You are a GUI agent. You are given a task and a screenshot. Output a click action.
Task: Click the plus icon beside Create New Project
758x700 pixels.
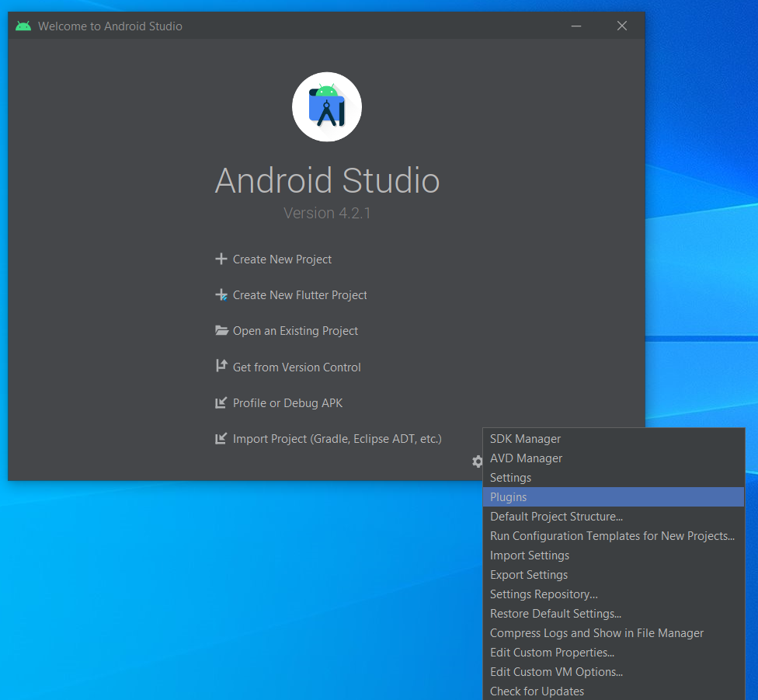(x=221, y=259)
